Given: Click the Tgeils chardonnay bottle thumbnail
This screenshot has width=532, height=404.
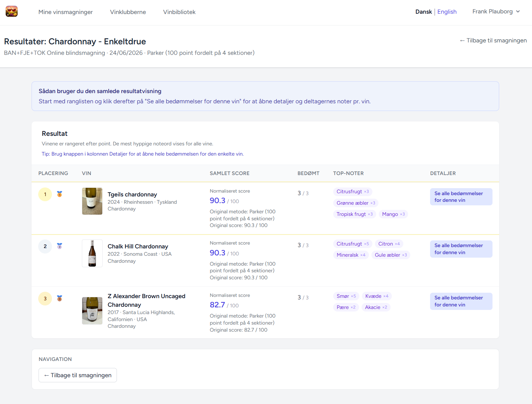Looking at the screenshot, I should pos(92,201).
